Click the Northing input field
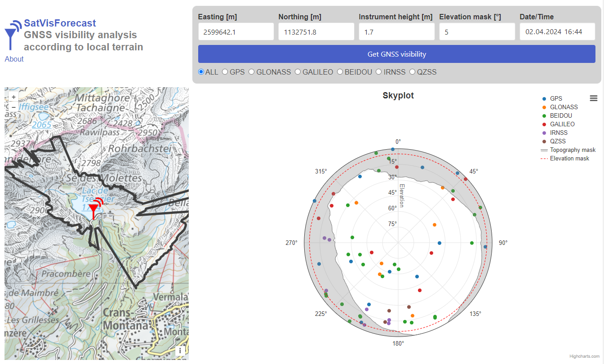The height and width of the screenshot is (364, 604). coord(316,31)
